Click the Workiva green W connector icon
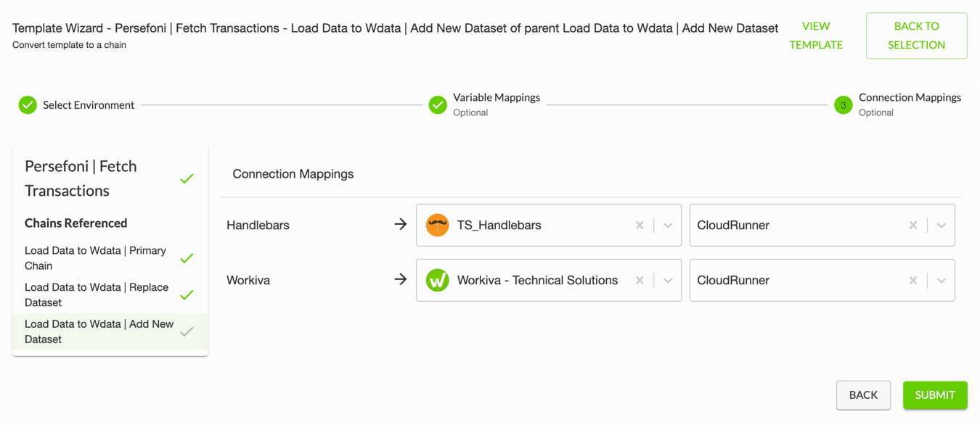 [x=438, y=280]
